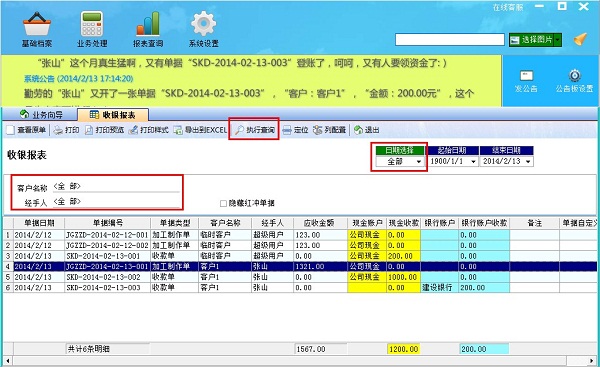This screenshot has height=367, width=600.
Task: Click the 系统公告 timestamp link
Action: click(x=78, y=79)
